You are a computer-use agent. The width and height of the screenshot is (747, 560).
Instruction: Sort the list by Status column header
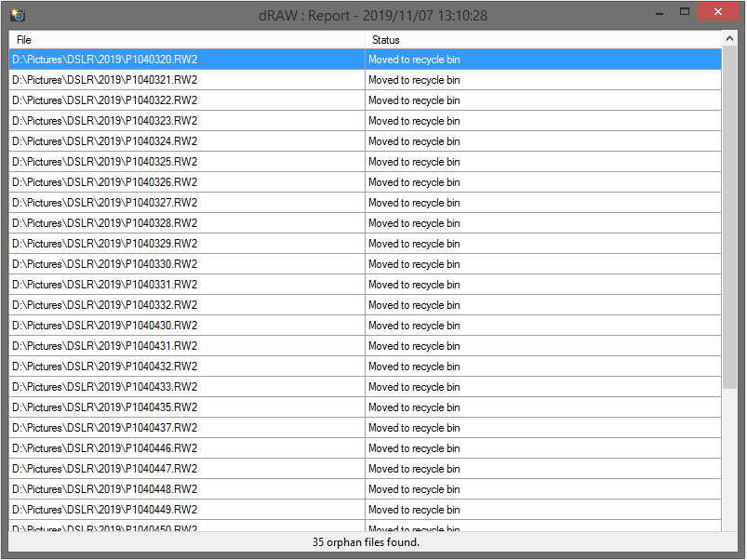[x=543, y=40]
